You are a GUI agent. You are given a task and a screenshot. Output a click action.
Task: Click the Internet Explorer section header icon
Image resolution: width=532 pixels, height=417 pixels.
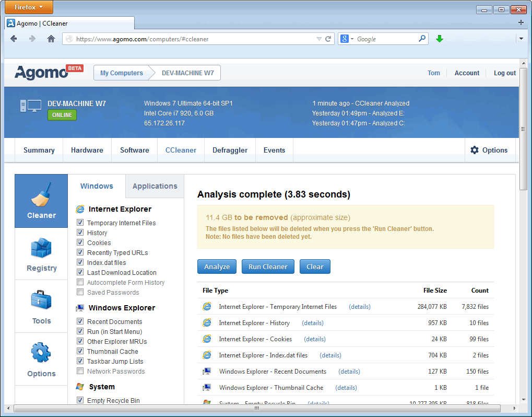(80, 209)
